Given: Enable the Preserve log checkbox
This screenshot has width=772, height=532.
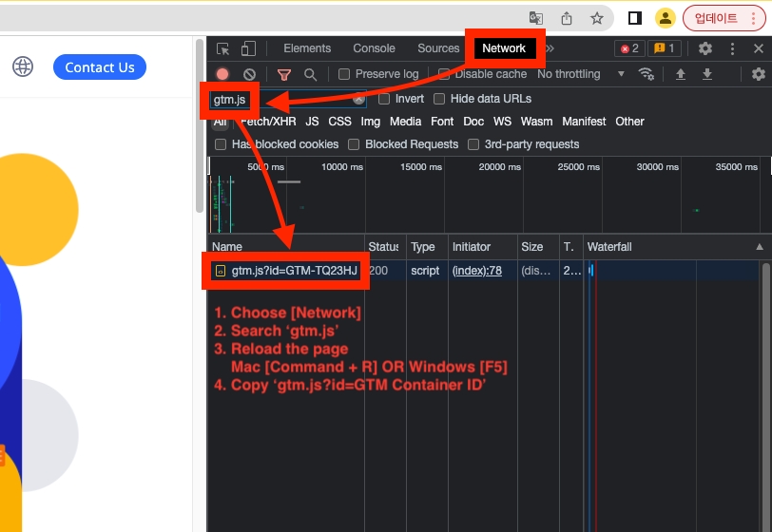Looking at the screenshot, I should (x=345, y=74).
